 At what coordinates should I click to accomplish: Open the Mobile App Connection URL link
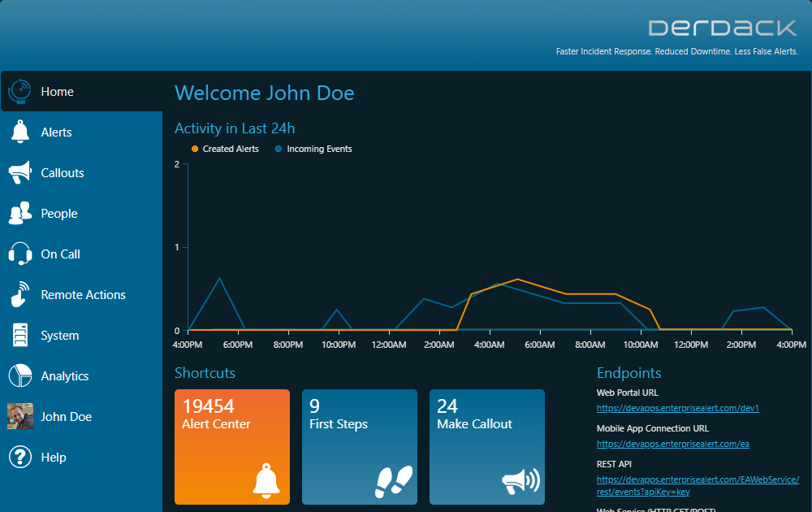[672, 444]
